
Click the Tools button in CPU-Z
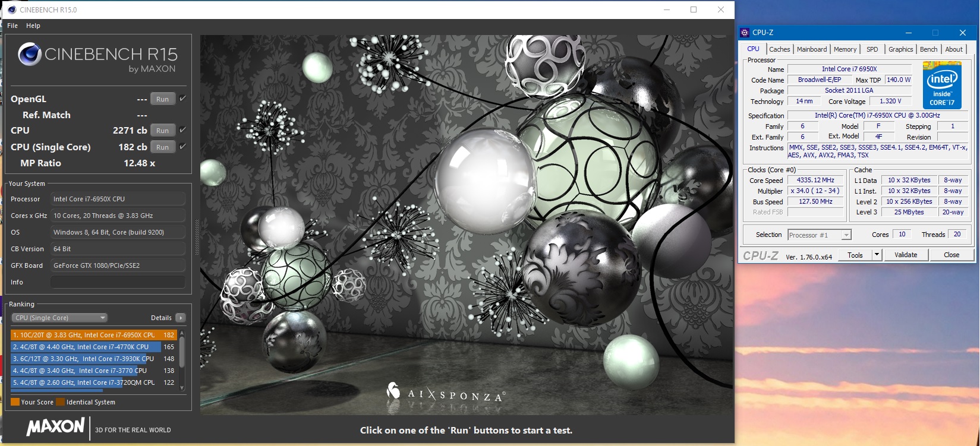[855, 255]
